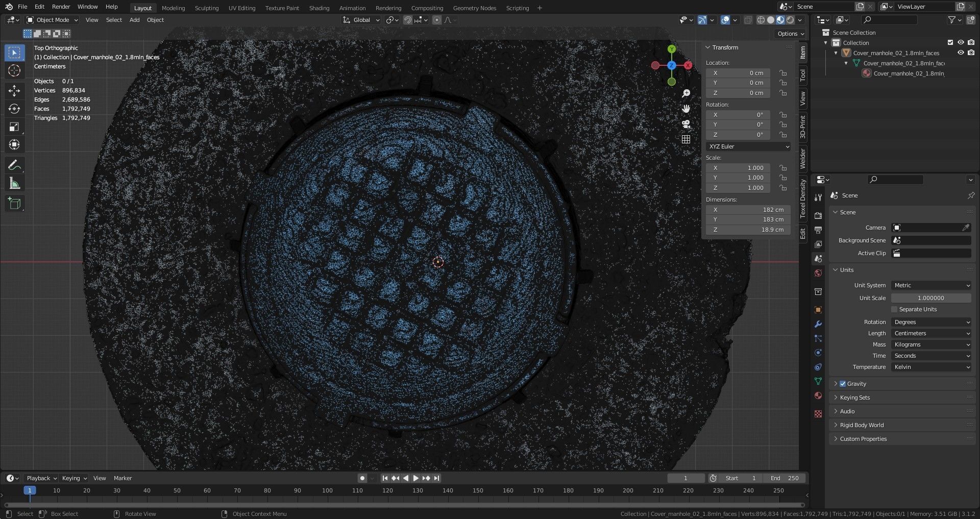The height and width of the screenshot is (519, 980).
Task: Open the Render properties tab icon
Action: 818,215
